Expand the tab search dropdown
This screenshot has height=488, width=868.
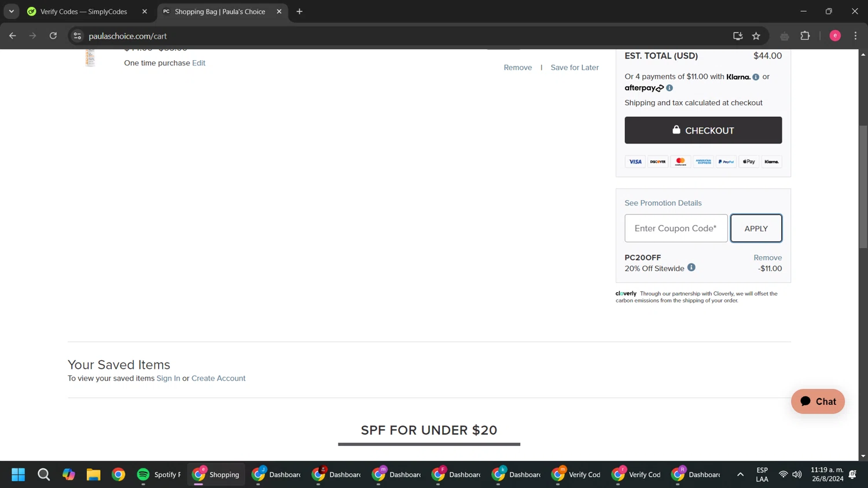pyautogui.click(x=12, y=12)
